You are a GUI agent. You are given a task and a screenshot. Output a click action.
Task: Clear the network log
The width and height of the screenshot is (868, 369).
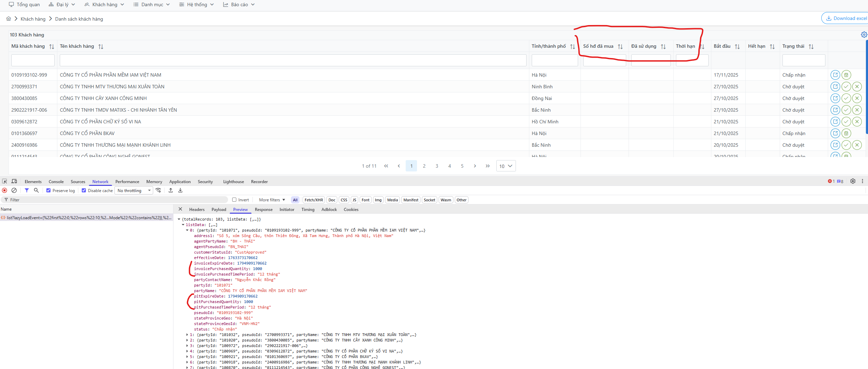(14, 190)
